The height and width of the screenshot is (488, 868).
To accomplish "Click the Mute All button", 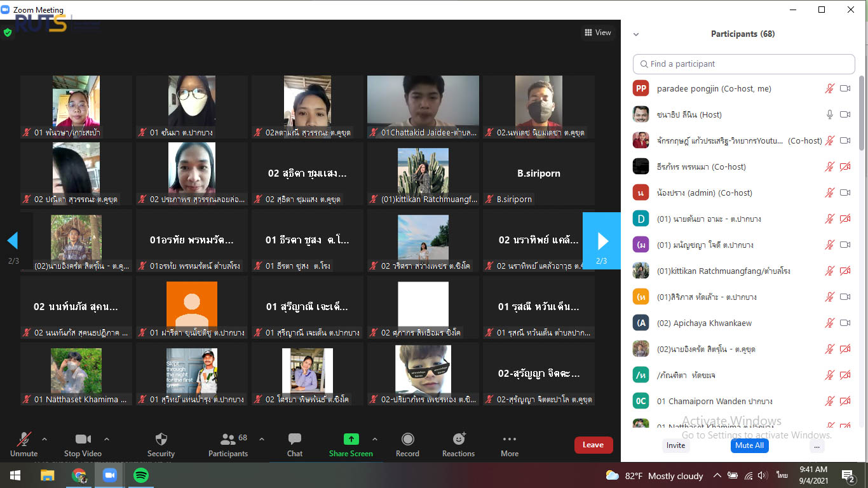I will click(749, 445).
